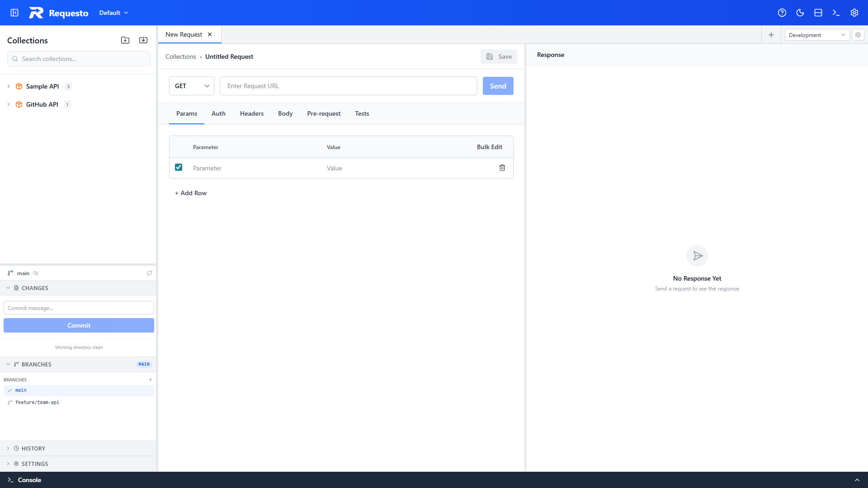
Task: Import a collection icon
Action: click(143, 40)
